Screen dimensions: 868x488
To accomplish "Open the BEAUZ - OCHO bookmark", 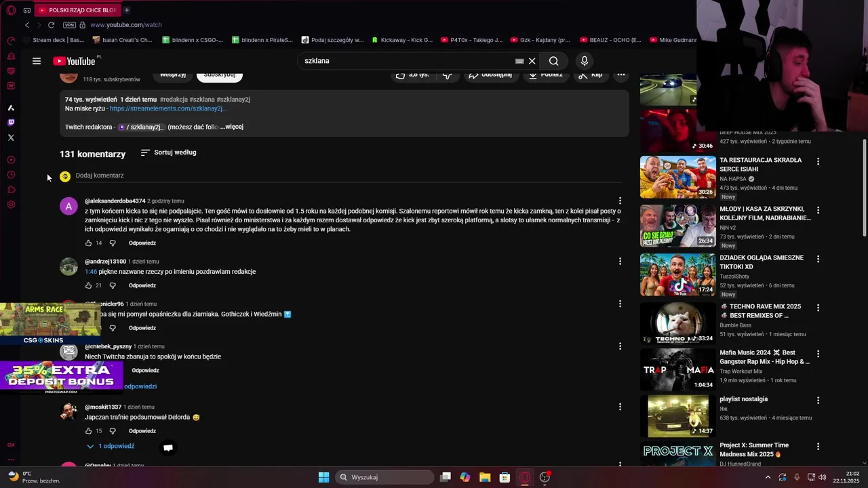I will 610,40.
